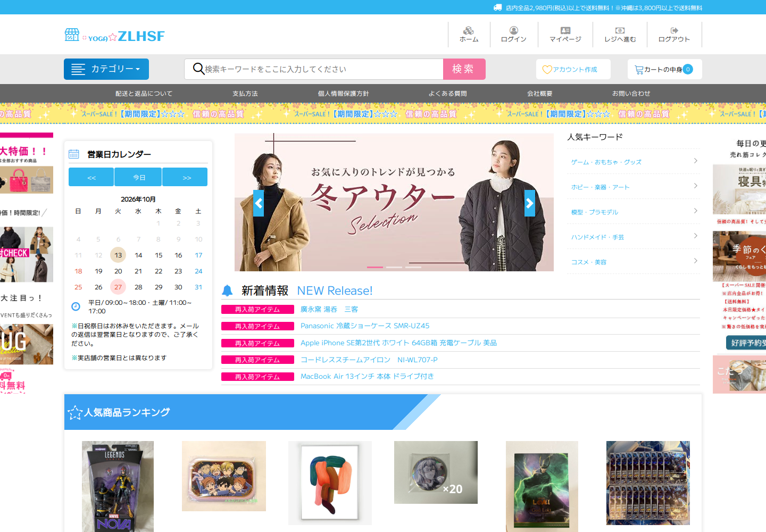Click the calendar icon beside 営業日カレンダー
The image size is (766, 532).
click(74, 154)
